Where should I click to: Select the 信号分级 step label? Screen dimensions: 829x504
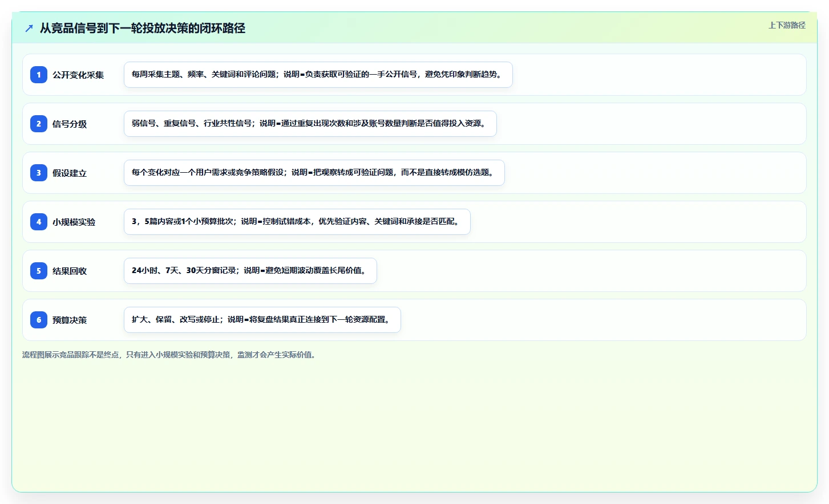point(70,124)
